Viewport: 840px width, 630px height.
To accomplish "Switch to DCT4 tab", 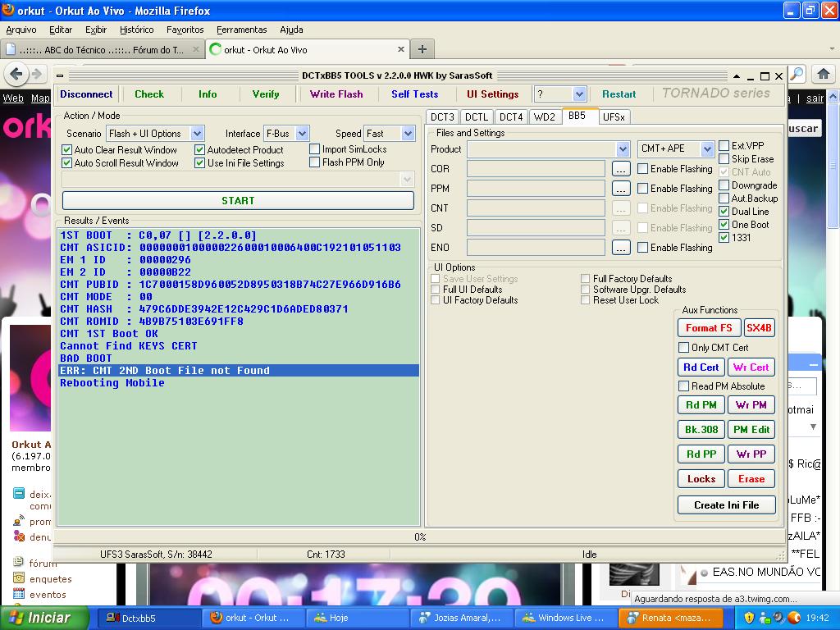I will click(511, 116).
